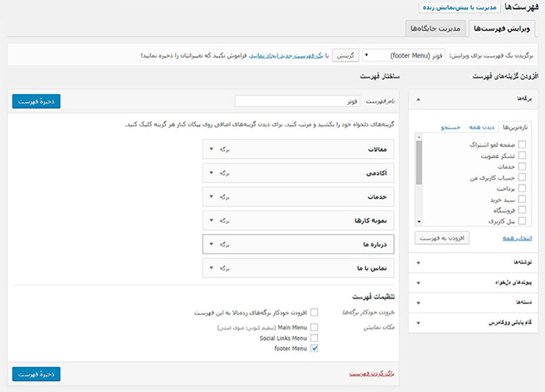
Task: Click the create a new menu link
Action: [287, 55]
